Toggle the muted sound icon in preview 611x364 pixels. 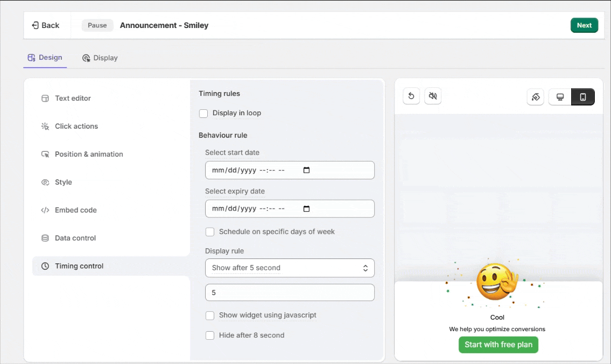pos(432,96)
